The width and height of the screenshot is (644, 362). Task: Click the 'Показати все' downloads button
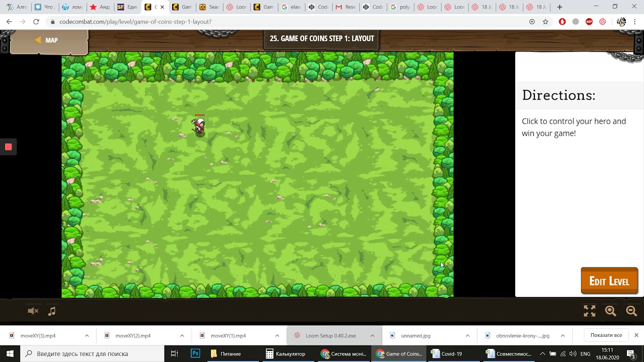[x=606, y=335]
